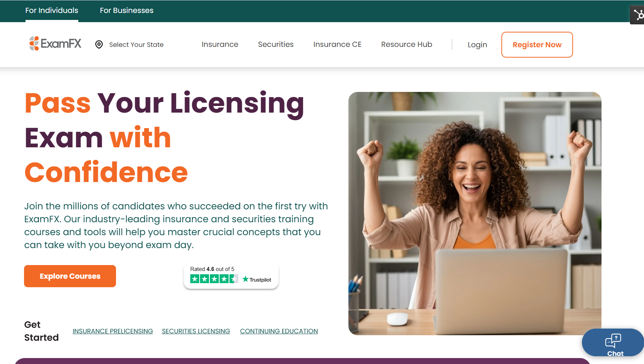Switch to the For Individuals tab
The width and height of the screenshot is (644, 364).
click(52, 11)
